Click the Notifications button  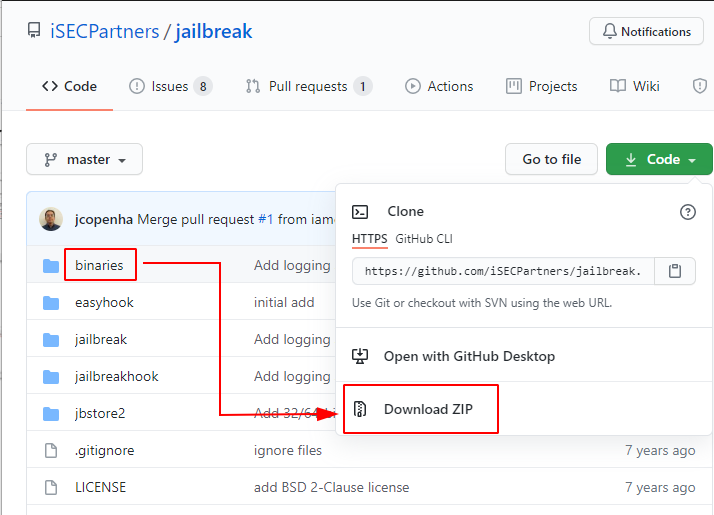646,32
